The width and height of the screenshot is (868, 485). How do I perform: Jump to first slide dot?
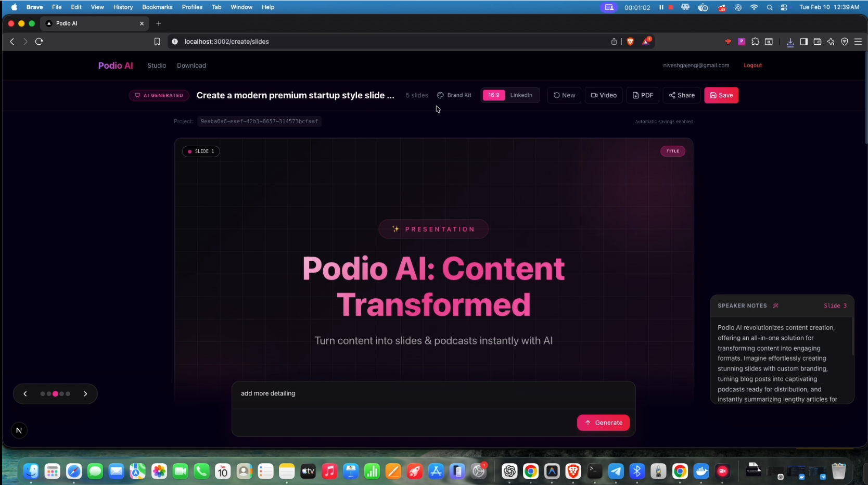43,394
